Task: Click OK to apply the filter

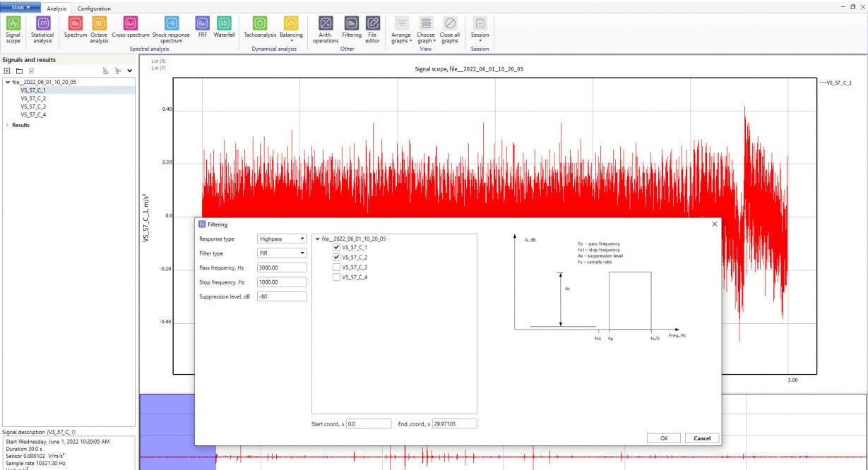Action: pyautogui.click(x=662, y=438)
